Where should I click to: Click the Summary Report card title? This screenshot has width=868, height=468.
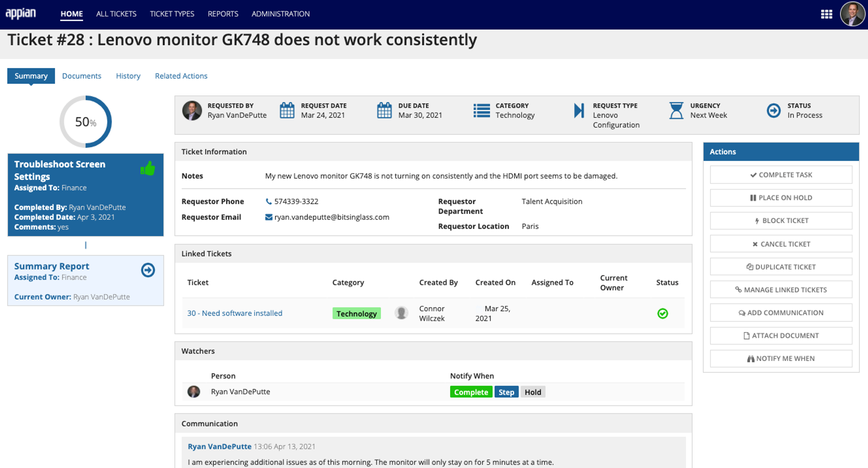[x=52, y=266]
